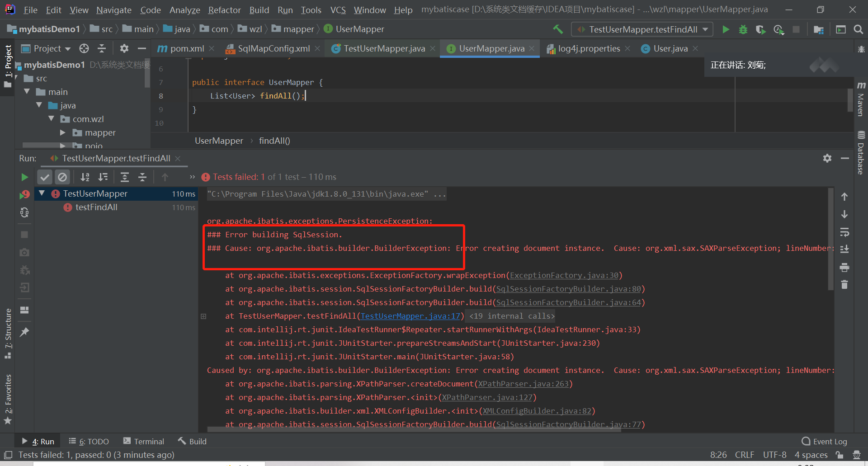Pin the Run tab icon
868x466 pixels.
point(25,332)
